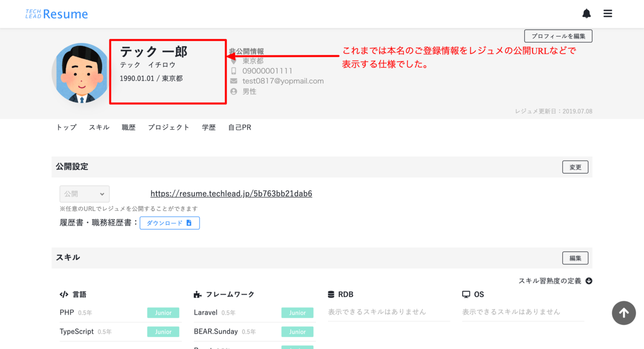Open the 公開 visibility dropdown
The width and height of the screenshot is (644, 349).
pos(84,194)
